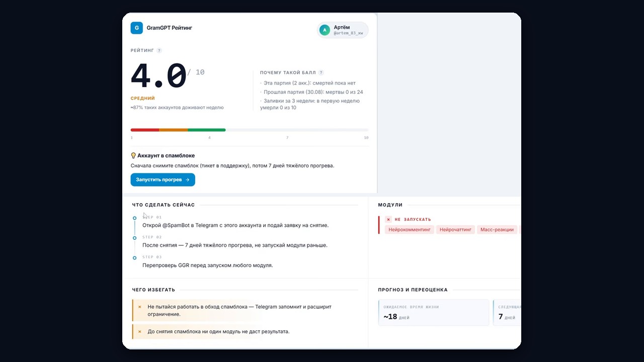Click the blue GramGPT "G" logo icon
Image resolution: width=644 pixels, height=362 pixels.
(136, 28)
